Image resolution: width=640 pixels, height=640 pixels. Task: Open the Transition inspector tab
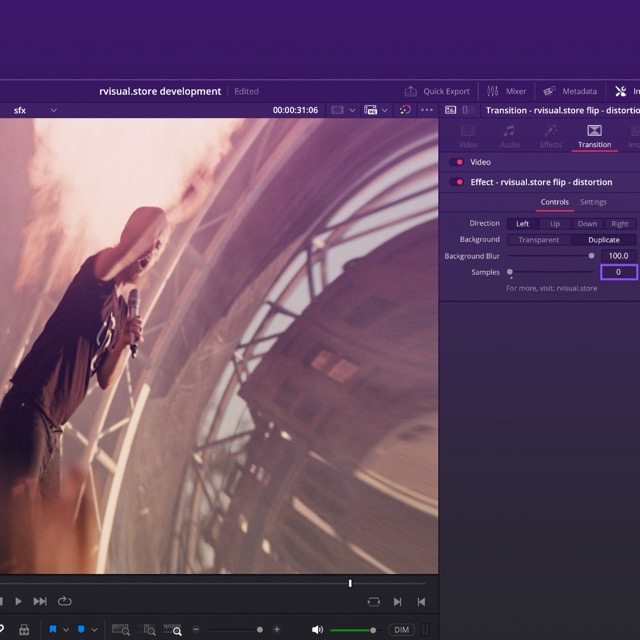(594, 137)
